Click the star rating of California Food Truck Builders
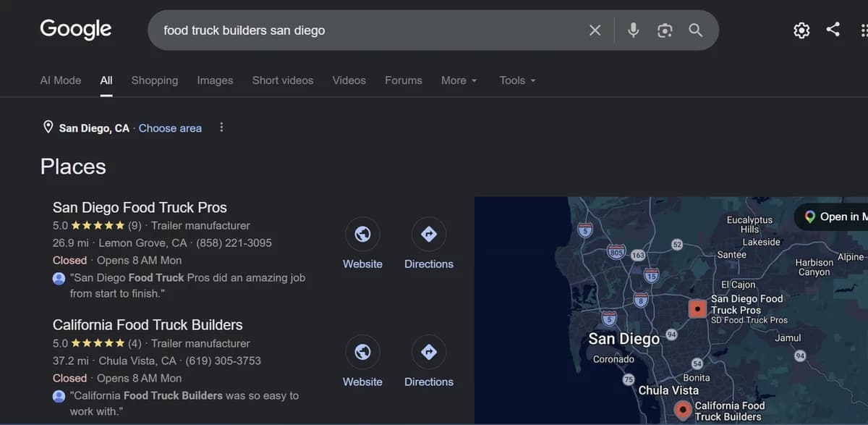Viewport: 868px width, 425px height. 98,343
